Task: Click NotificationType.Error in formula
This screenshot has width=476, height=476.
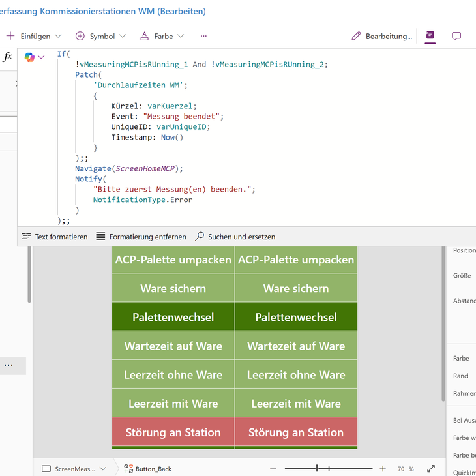Action: point(143,200)
